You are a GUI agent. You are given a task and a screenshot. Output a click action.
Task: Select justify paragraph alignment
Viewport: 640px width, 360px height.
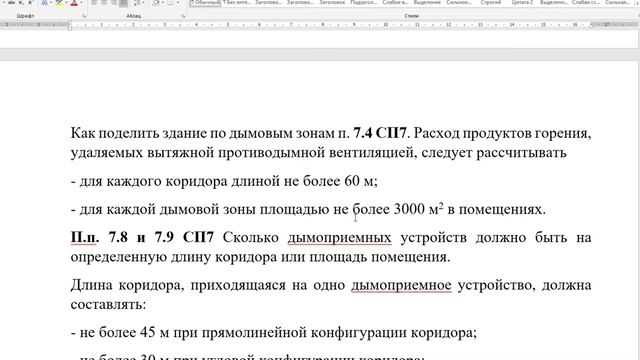(123, 2)
